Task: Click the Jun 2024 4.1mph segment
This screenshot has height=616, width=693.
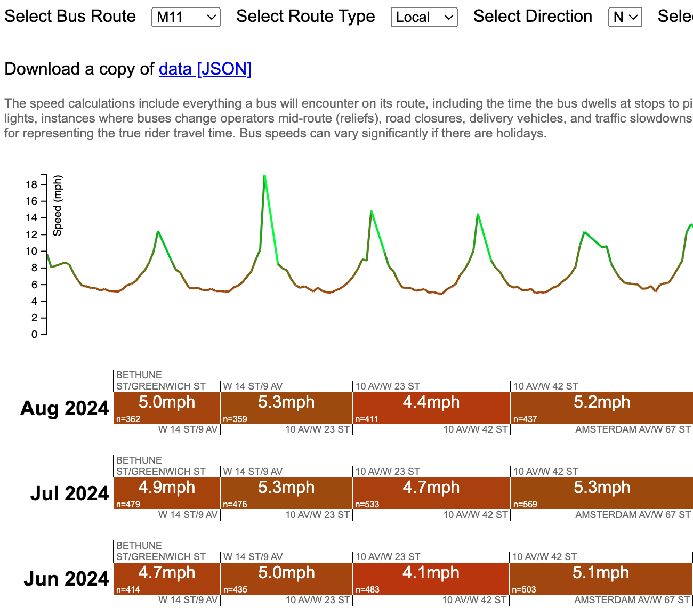Action: [x=431, y=579]
